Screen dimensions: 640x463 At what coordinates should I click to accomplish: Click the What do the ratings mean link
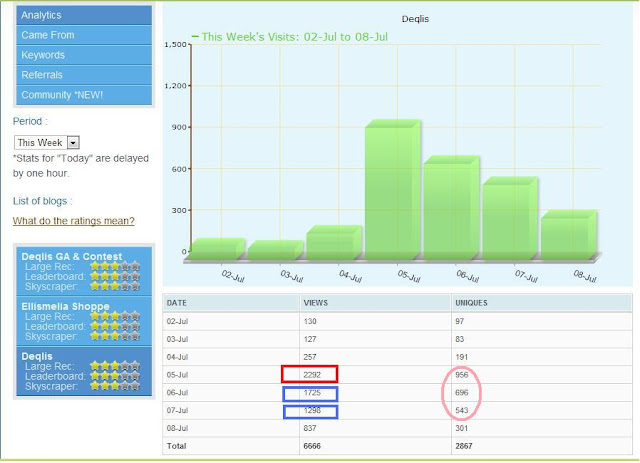click(x=73, y=221)
